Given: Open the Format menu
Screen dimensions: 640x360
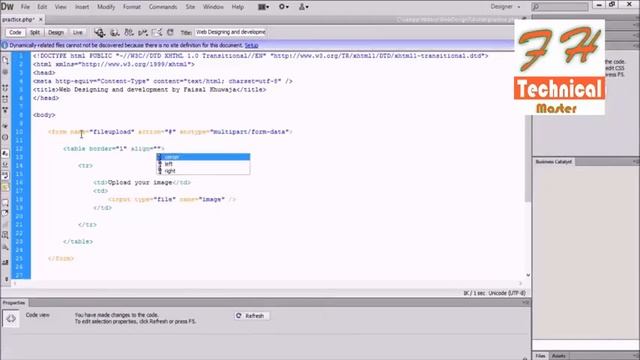Looking at the screenshot, I should point(131,7).
